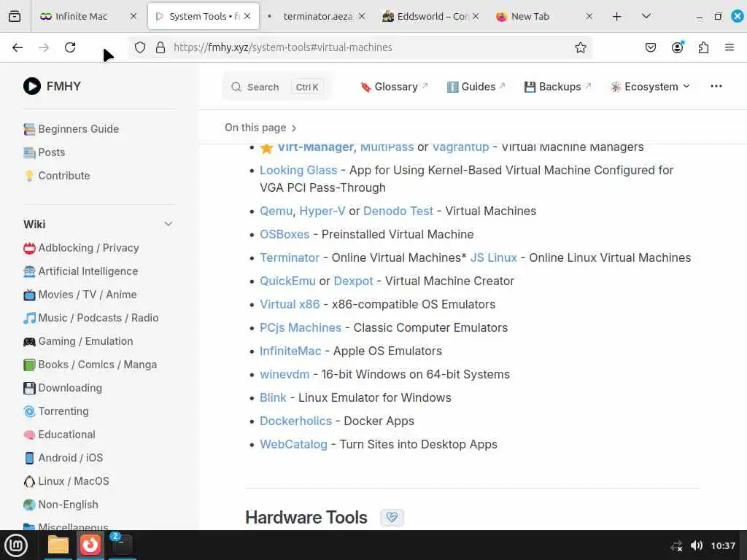Open the PCjs Machines link
The width and height of the screenshot is (747, 560).
[x=301, y=327]
